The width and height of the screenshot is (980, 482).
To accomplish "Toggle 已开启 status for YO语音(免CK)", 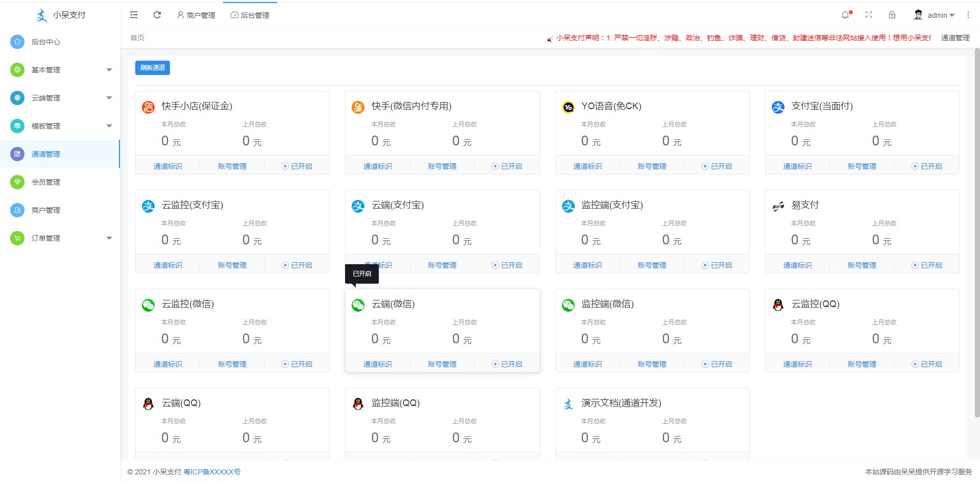I will coord(717,166).
